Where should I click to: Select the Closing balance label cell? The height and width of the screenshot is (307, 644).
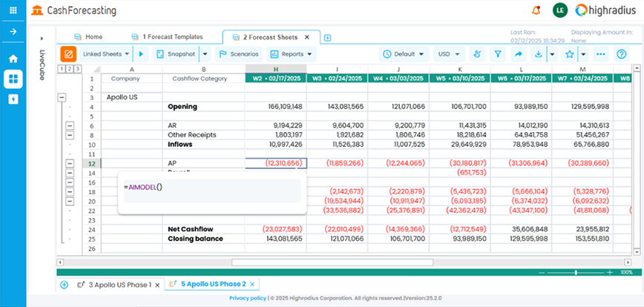click(204, 239)
